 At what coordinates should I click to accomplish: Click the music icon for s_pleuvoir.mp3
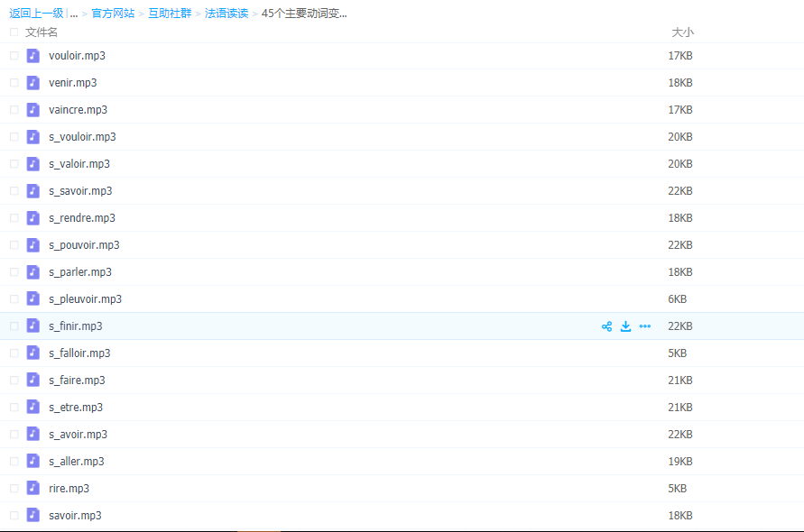click(32, 298)
